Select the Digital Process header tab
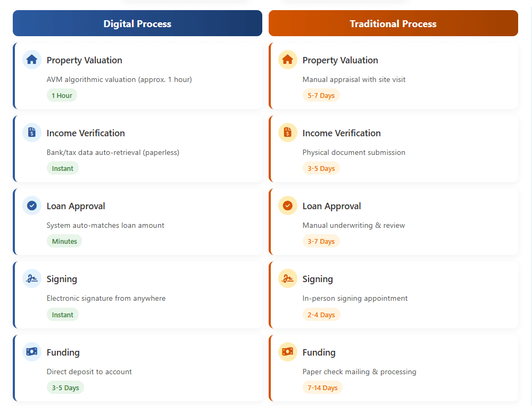532x412 pixels. (137, 23)
